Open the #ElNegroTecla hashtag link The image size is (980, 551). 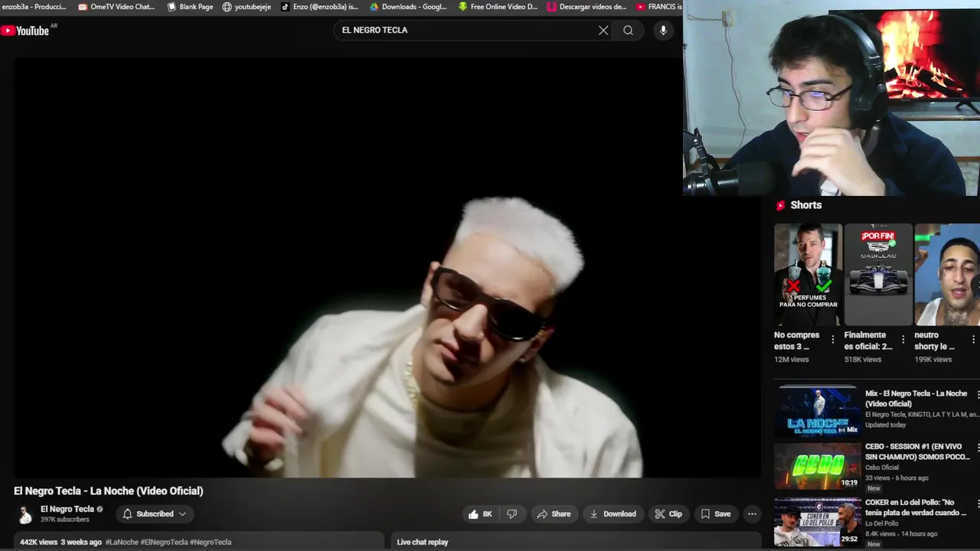click(x=164, y=543)
